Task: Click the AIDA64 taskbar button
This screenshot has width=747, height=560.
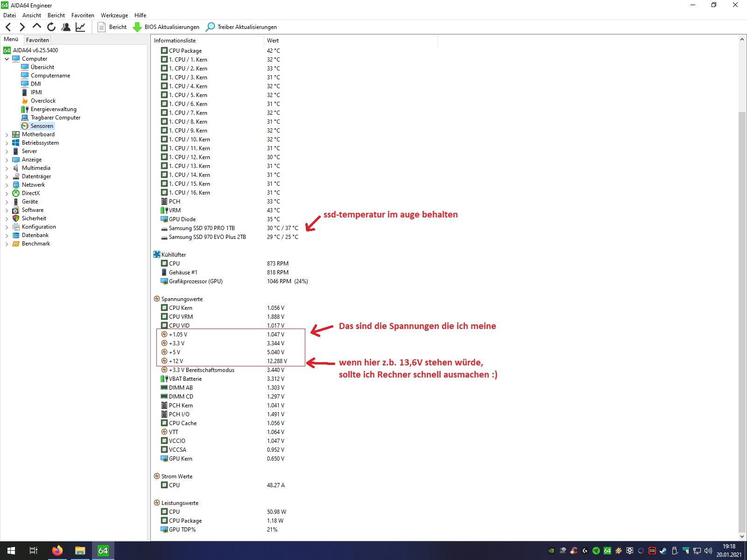Action: coord(103,551)
